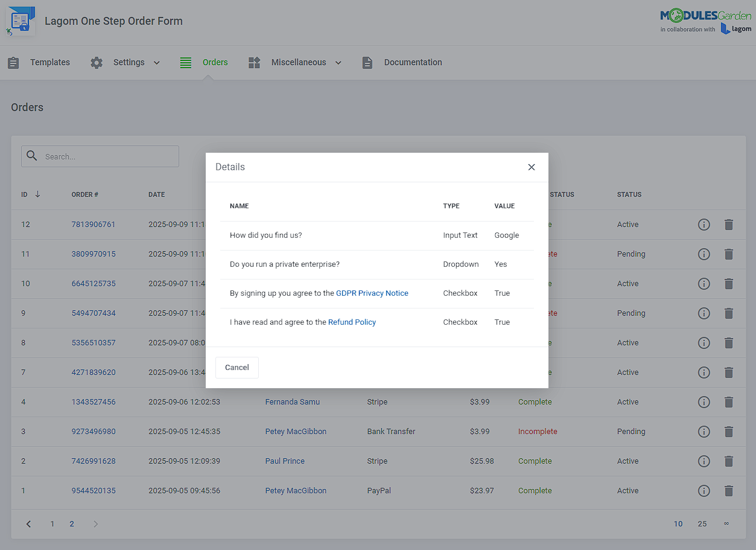The image size is (756, 550).
Task: Click the green Orders list icon
Action: [x=185, y=62]
